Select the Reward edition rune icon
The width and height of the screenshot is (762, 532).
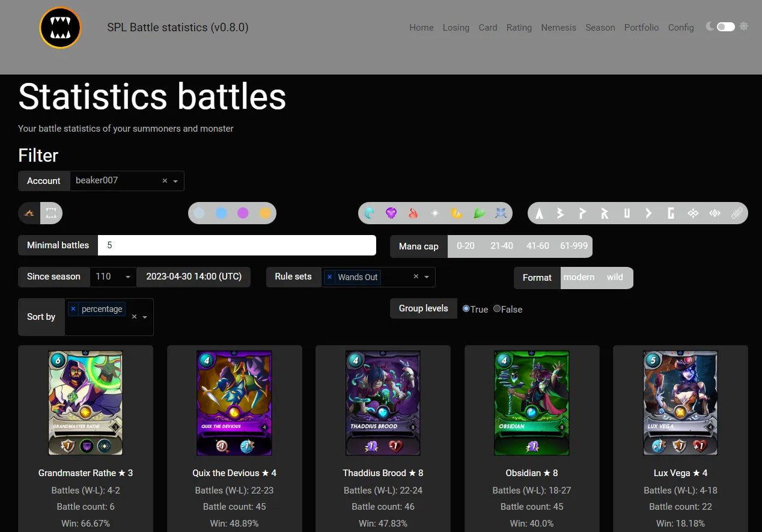[605, 213]
